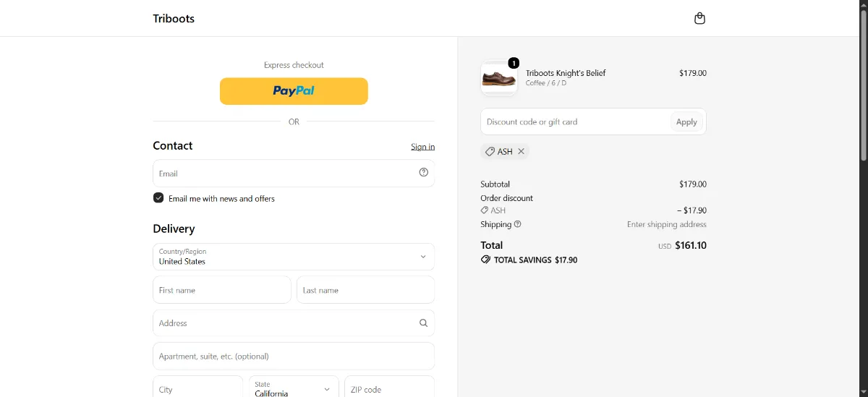Click the Order discount label
The image size is (868, 397).
tap(507, 198)
